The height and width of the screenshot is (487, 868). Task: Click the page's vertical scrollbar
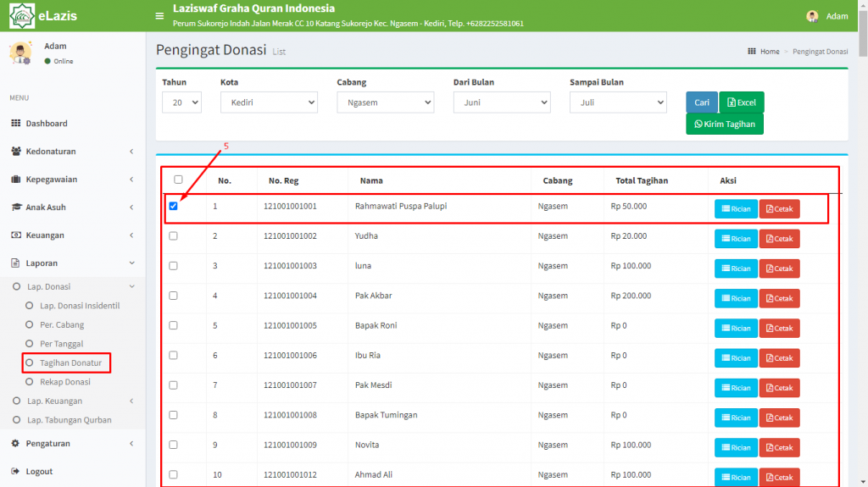pos(863,244)
